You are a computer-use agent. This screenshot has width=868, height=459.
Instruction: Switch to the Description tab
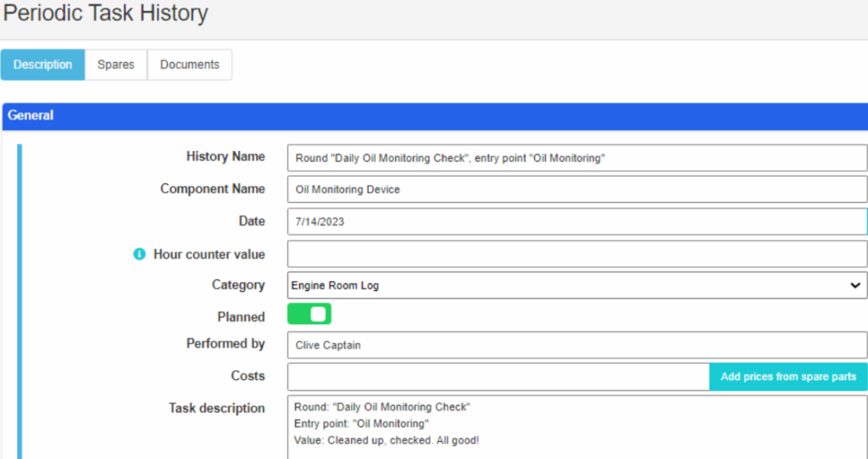point(42,64)
